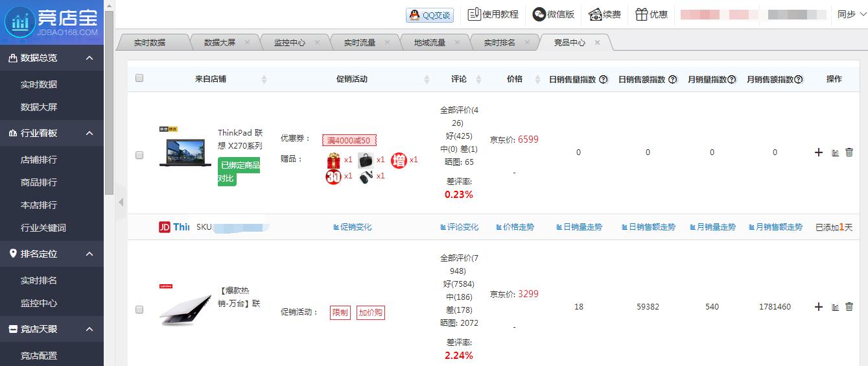Open 竞店配置 in sidebar
Screen dimensions: 868x366
(39, 356)
